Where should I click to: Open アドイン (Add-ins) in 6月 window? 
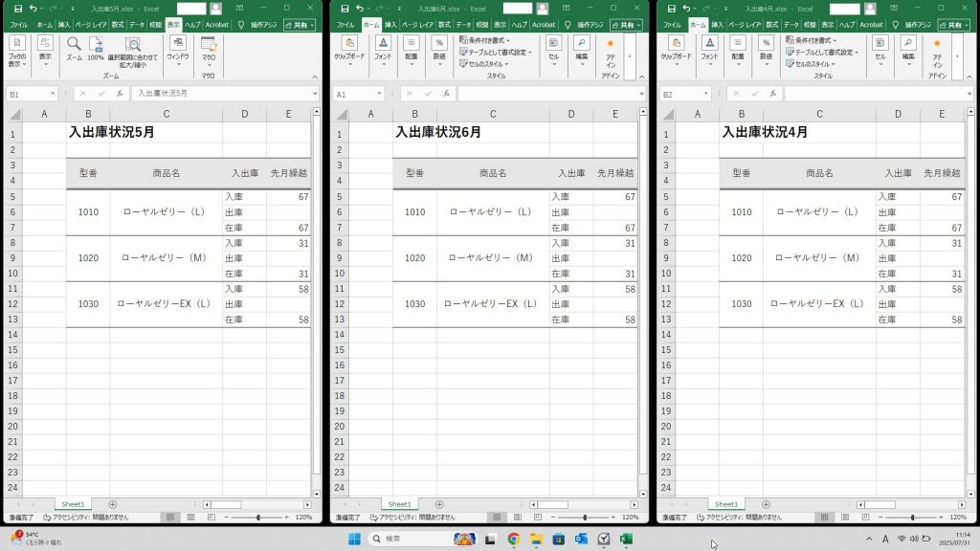pos(611,54)
